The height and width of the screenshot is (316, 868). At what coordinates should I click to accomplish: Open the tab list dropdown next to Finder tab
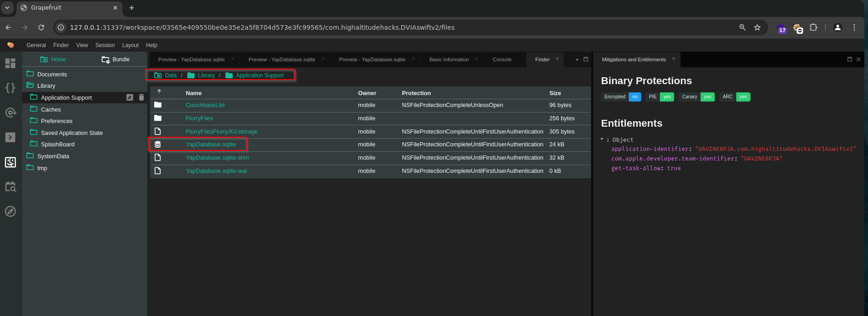[577, 59]
